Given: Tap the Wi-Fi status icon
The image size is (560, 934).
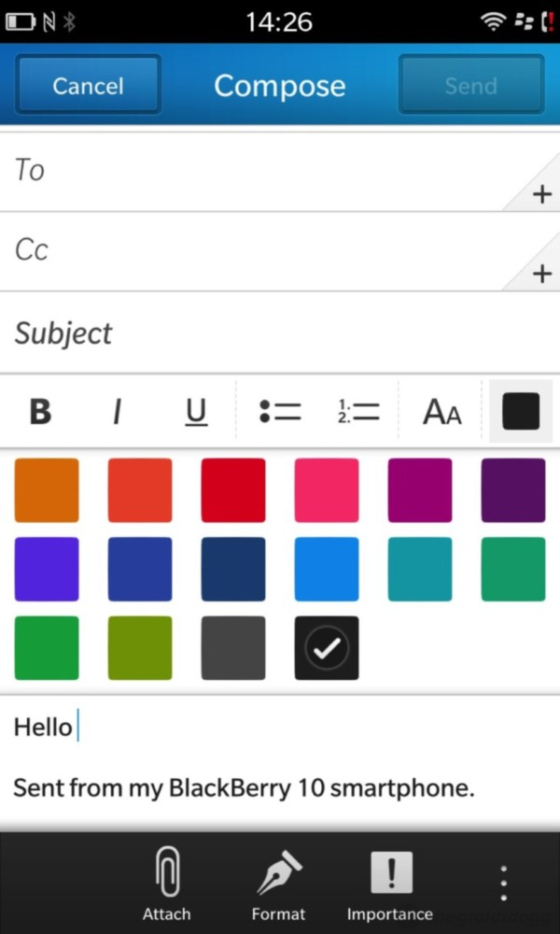Looking at the screenshot, I should coord(491,22).
